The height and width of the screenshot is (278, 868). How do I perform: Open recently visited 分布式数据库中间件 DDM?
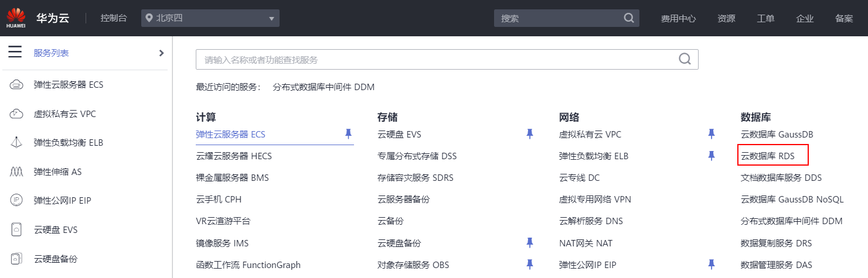pos(324,87)
